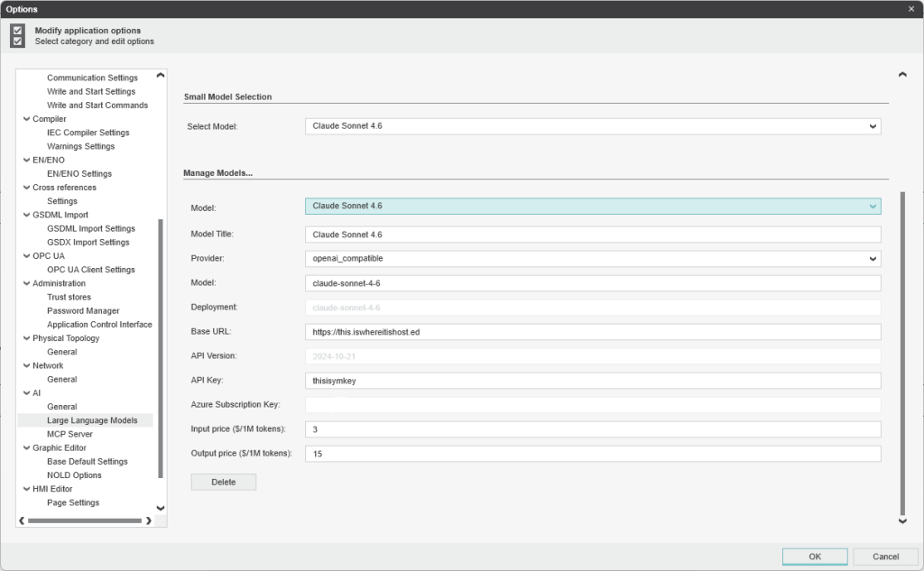
Task: Collapse the Administration node
Action: 26,283
